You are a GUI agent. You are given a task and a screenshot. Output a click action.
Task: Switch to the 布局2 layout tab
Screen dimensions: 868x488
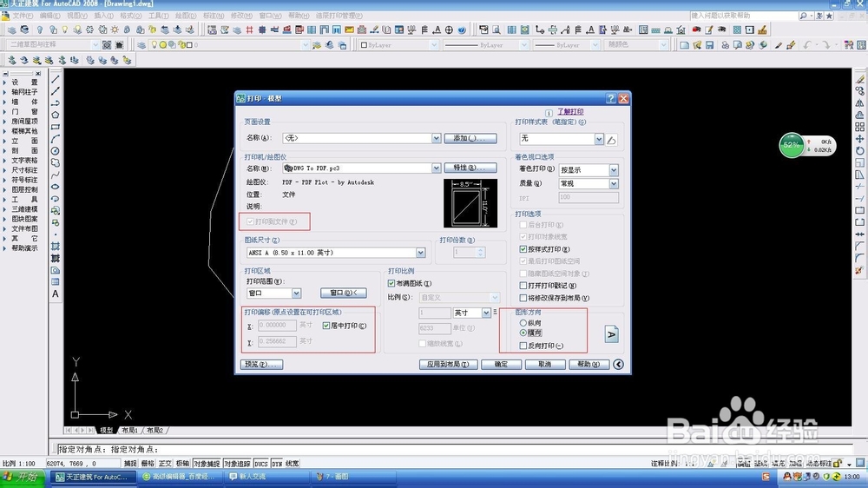click(155, 431)
